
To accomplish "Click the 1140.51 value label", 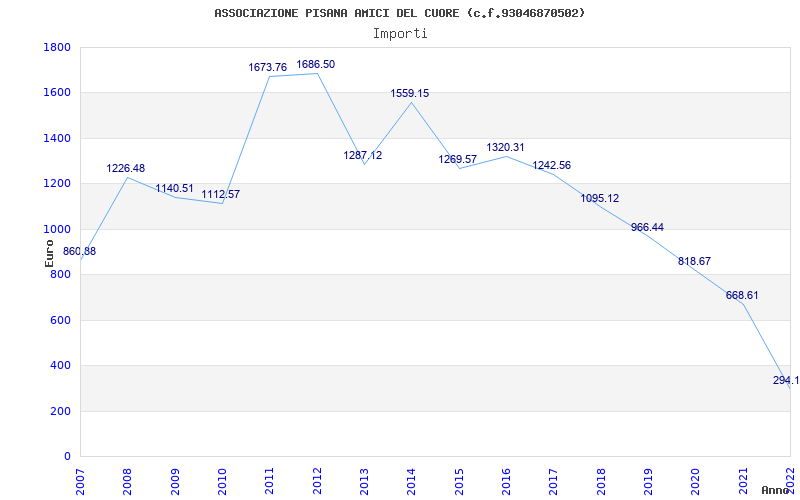I will (174, 189).
